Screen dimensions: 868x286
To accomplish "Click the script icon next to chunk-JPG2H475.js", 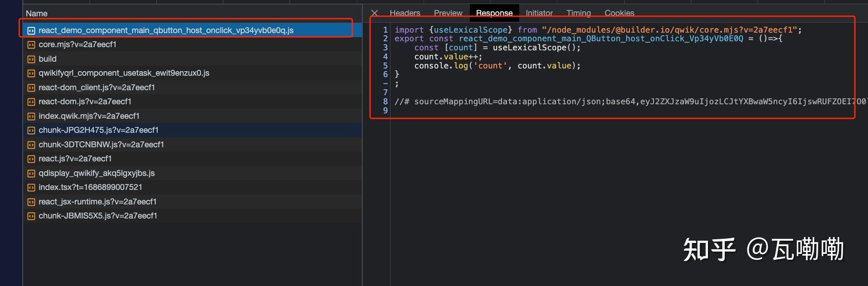I will pos(31,131).
